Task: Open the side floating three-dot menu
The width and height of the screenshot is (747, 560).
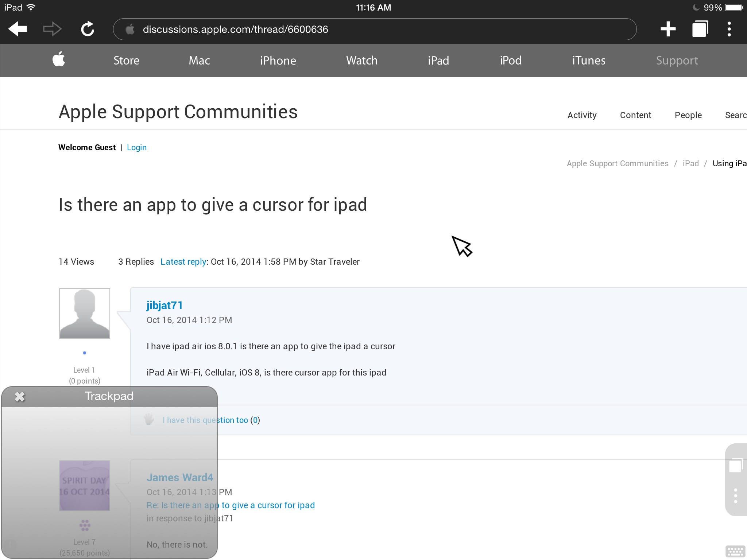Action: 735,496
